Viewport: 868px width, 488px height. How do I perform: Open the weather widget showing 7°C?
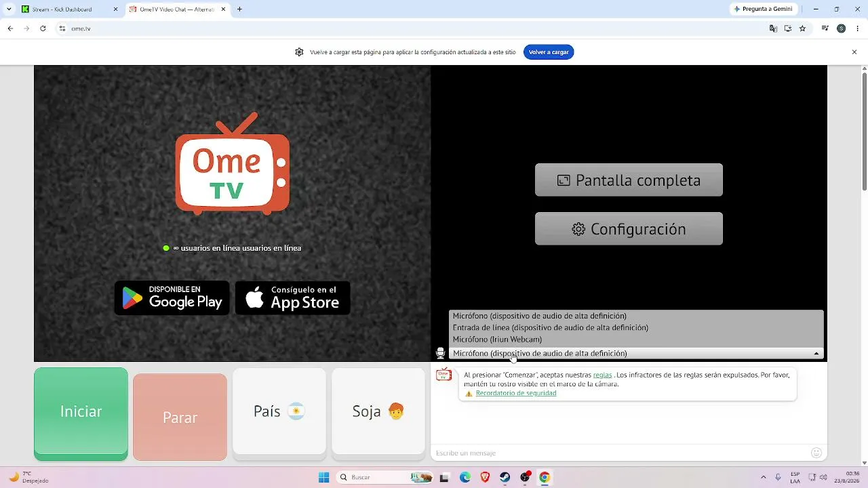(28, 477)
